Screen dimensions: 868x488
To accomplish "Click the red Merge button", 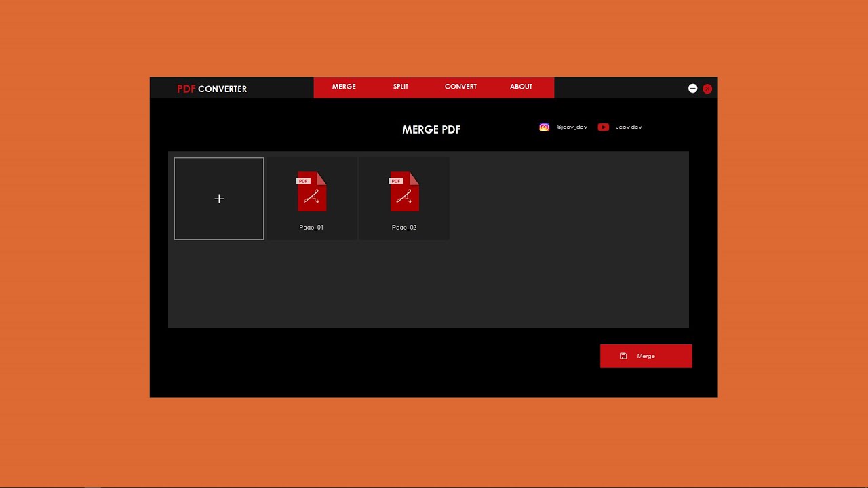I will click(x=646, y=356).
